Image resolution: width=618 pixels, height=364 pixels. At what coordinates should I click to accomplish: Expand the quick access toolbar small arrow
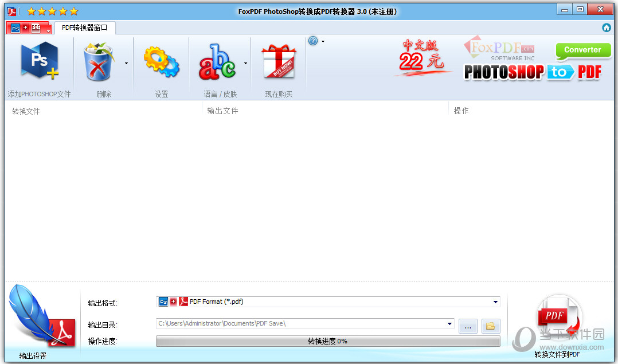(48, 31)
